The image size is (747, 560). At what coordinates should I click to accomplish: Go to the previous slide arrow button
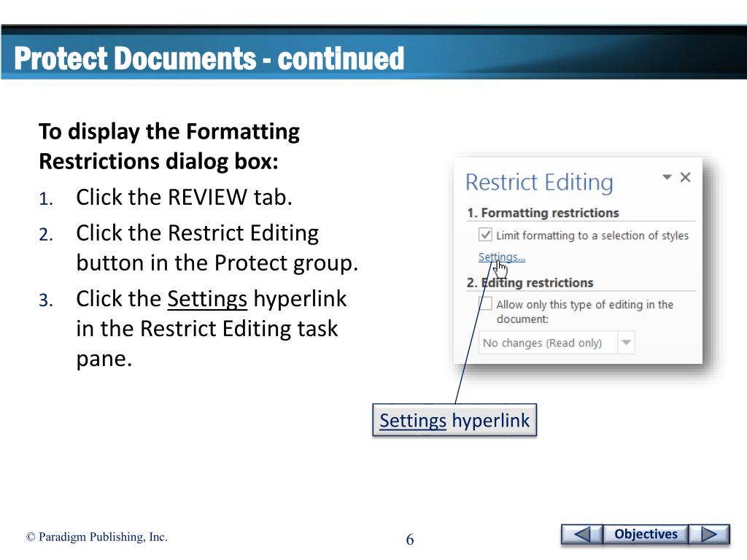coord(581,534)
